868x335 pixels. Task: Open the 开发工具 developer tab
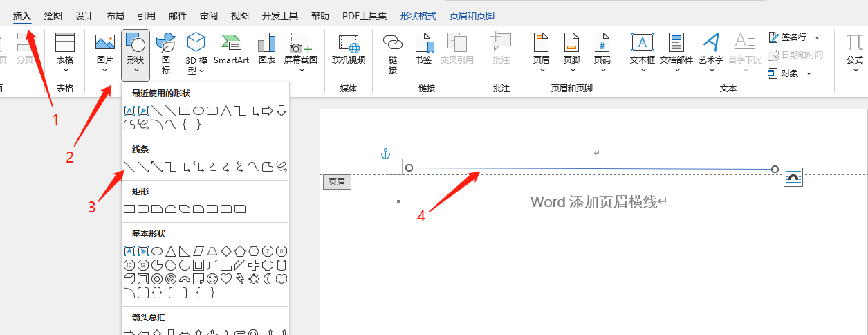280,16
